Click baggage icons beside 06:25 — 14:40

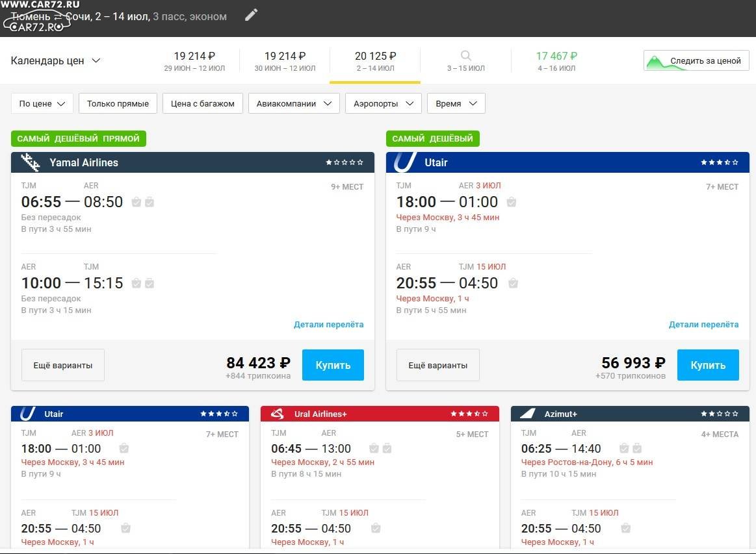tap(631, 449)
